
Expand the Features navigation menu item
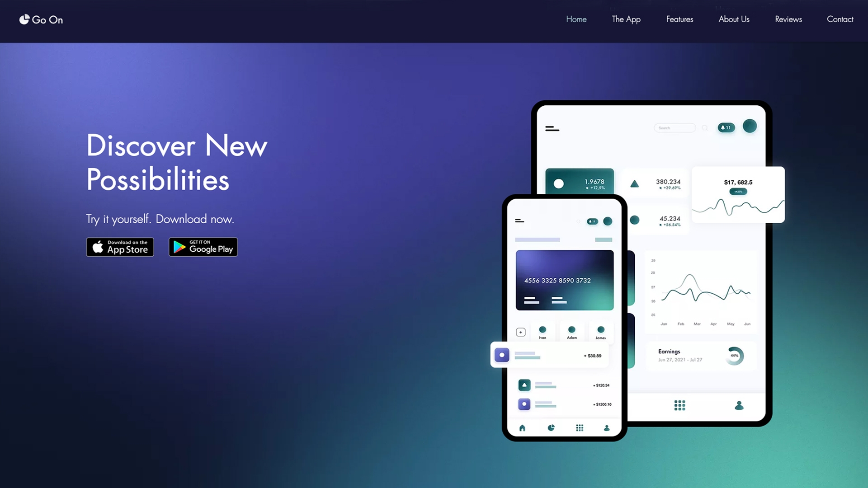[679, 19]
